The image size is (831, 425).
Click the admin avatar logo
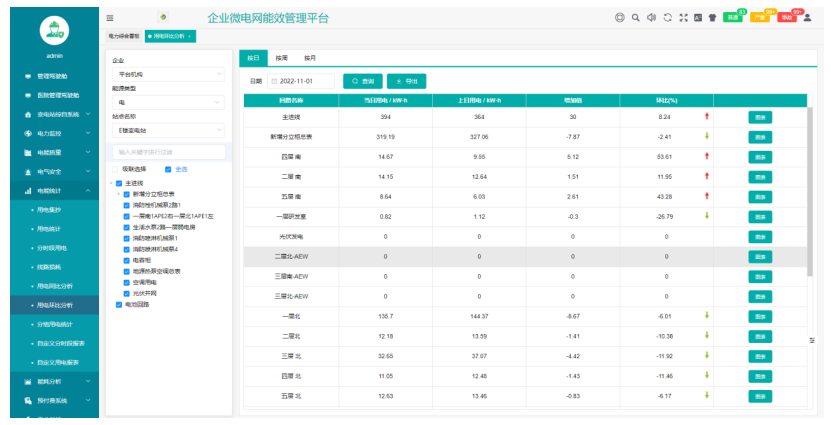click(54, 30)
